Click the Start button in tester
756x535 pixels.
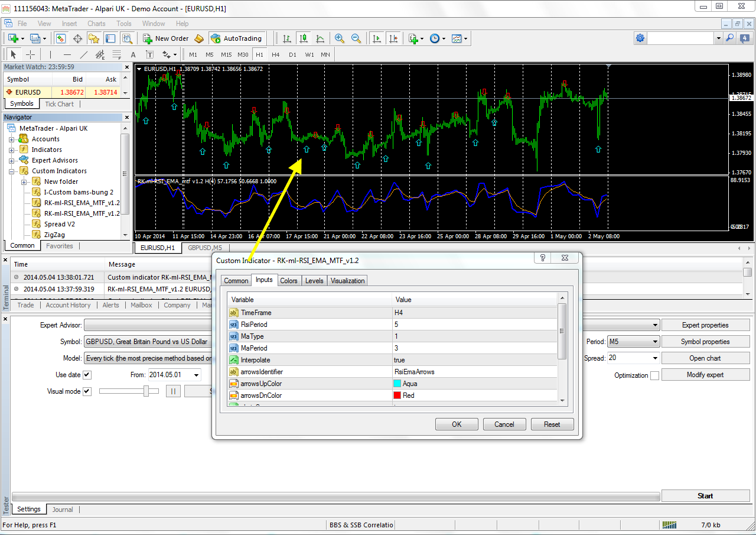[x=705, y=496]
